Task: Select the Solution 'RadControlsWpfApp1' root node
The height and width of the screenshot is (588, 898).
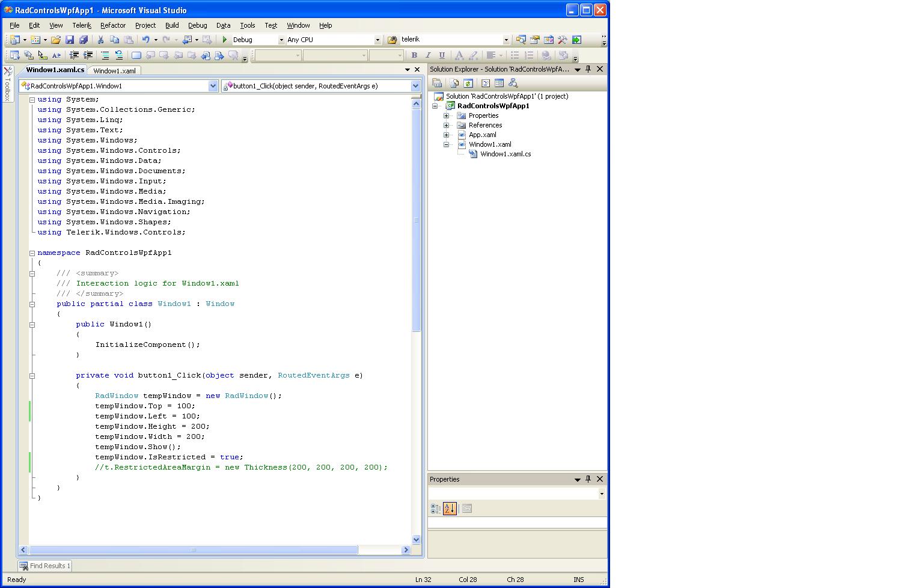Action: [507, 96]
